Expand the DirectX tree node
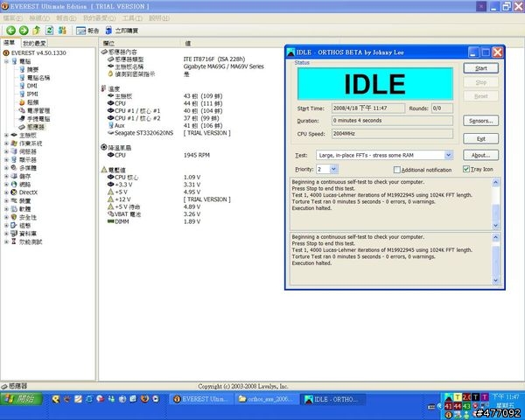The width and height of the screenshot is (525, 420). [6, 192]
